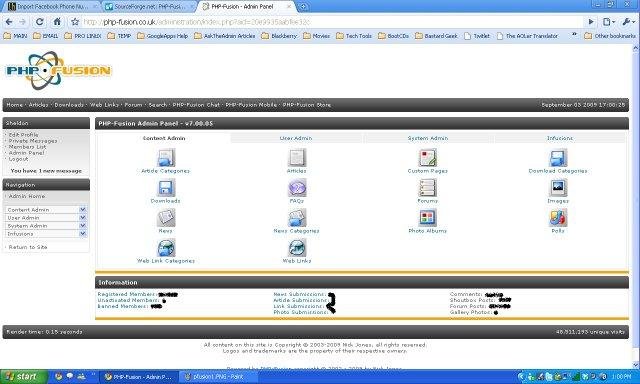
Task: Open the Web Links globe icon
Action: [x=297, y=248]
